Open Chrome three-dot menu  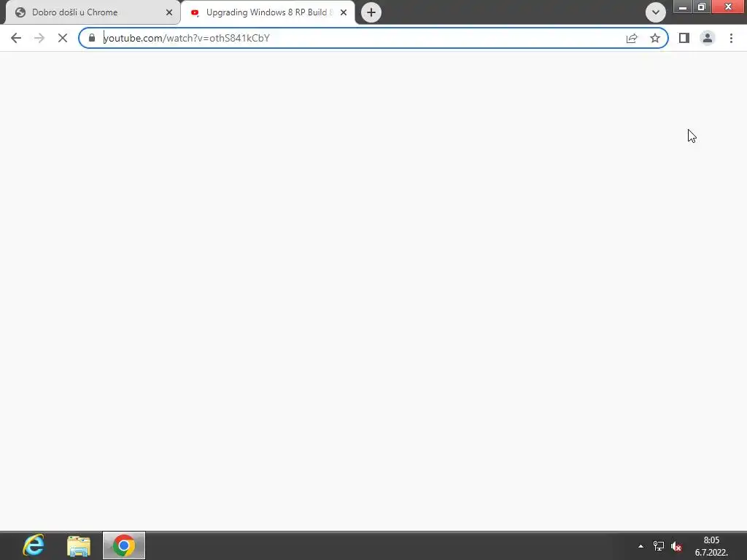pyautogui.click(x=731, y=38)
